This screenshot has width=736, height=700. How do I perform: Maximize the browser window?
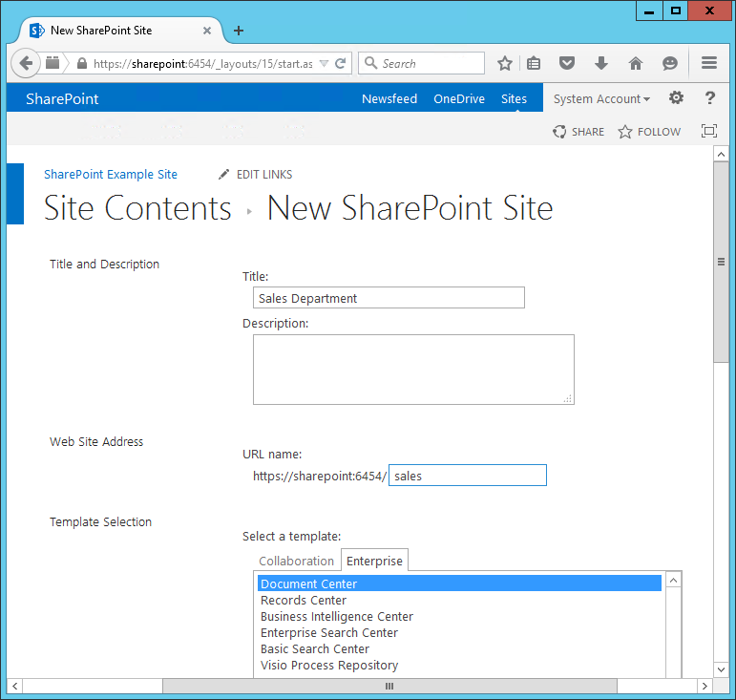click(676, 11)
